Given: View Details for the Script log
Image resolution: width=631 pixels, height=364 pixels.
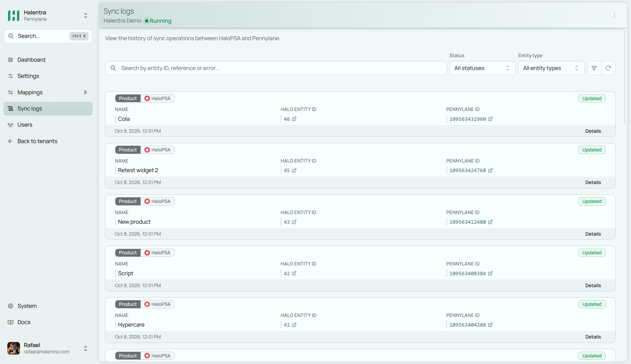Looking at the screenshot, I should coord(593,285).
